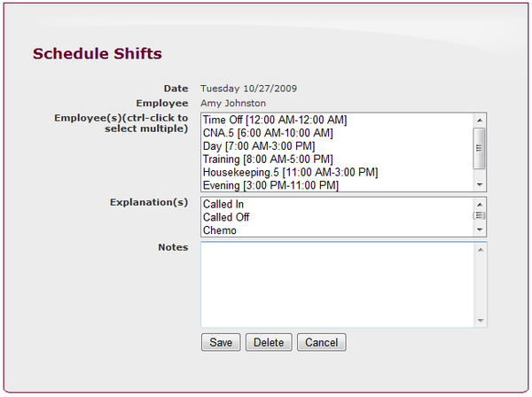
Task: Click inside the Notes text area
Action: 337,284
